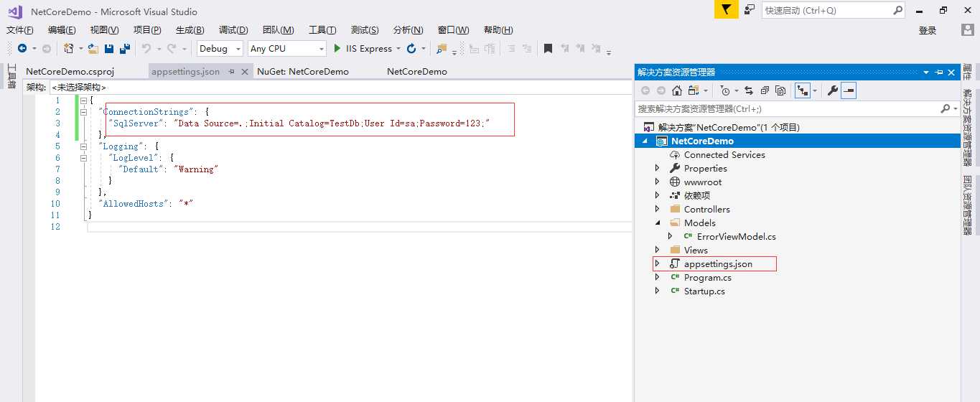Pin the appsettings.json tab
The width and height of the screenshot is (980, 402).
pyautogui.click(x=231, y=72)
